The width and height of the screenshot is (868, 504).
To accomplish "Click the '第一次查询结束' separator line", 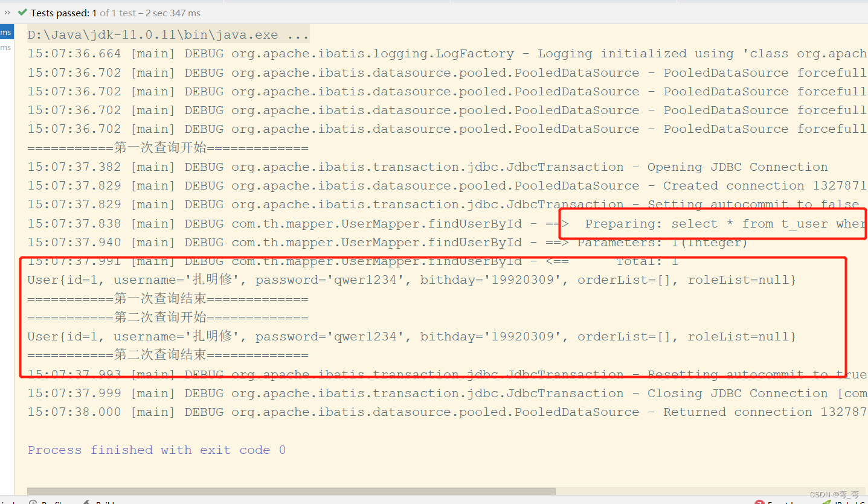I will 168,299.
